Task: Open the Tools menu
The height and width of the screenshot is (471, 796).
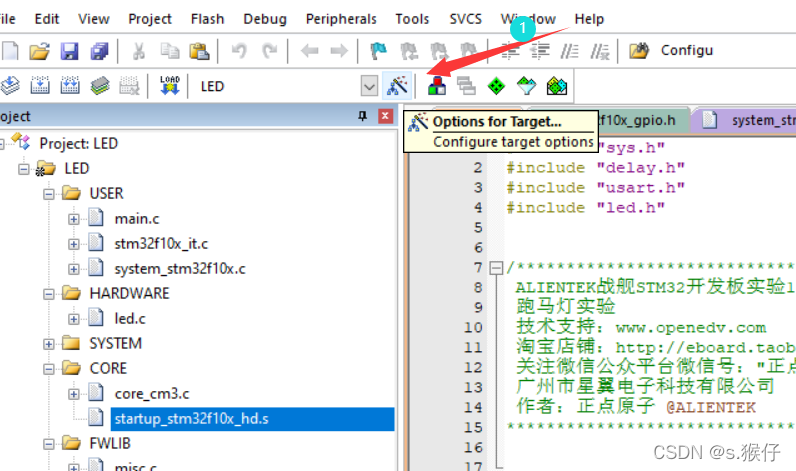Action: pos(412,19)
